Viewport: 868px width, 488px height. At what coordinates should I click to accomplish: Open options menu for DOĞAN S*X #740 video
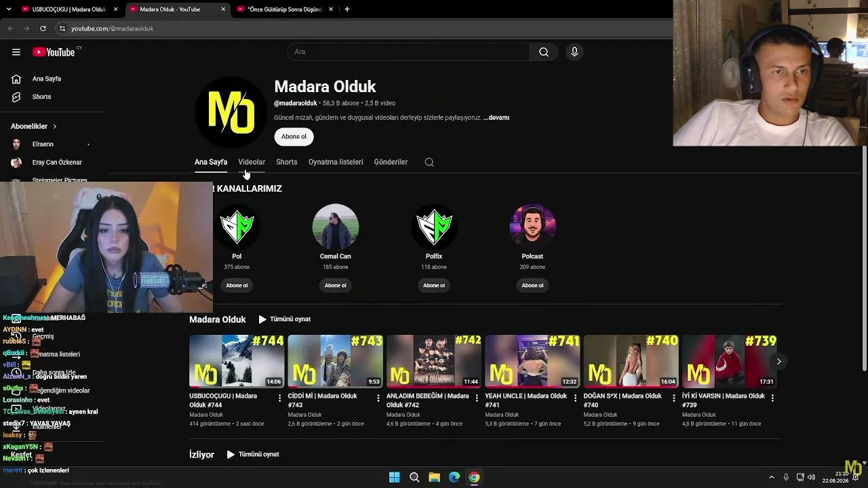(x=674, y=399)
